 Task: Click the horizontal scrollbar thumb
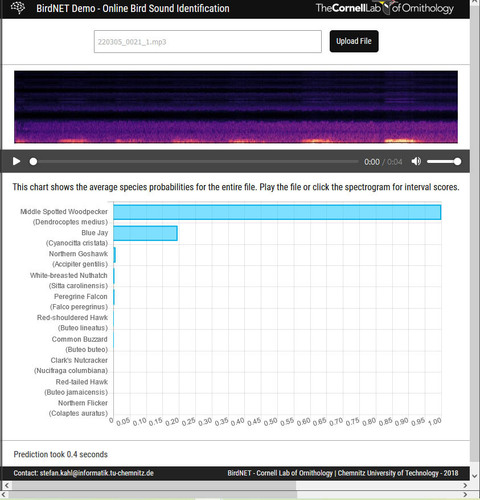point(154,486)
